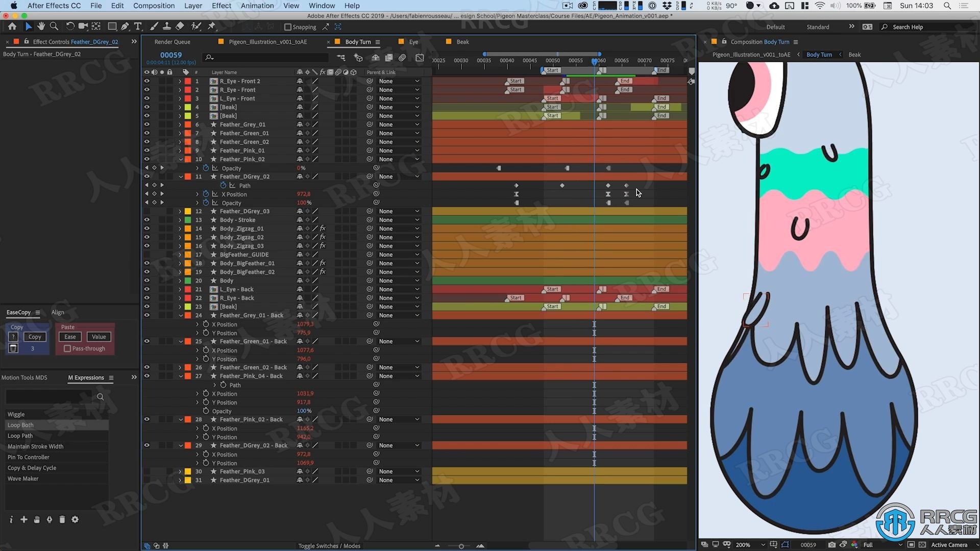Select the Rectangle shape tool

coord(112,26)
